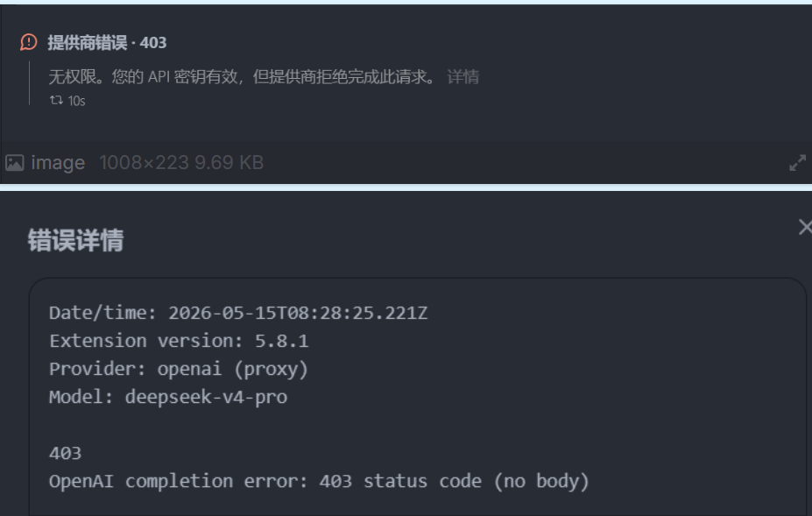The width and height of the screenshot is (812, 516).
Task: Open the 详情 details link
Action: 463,77
